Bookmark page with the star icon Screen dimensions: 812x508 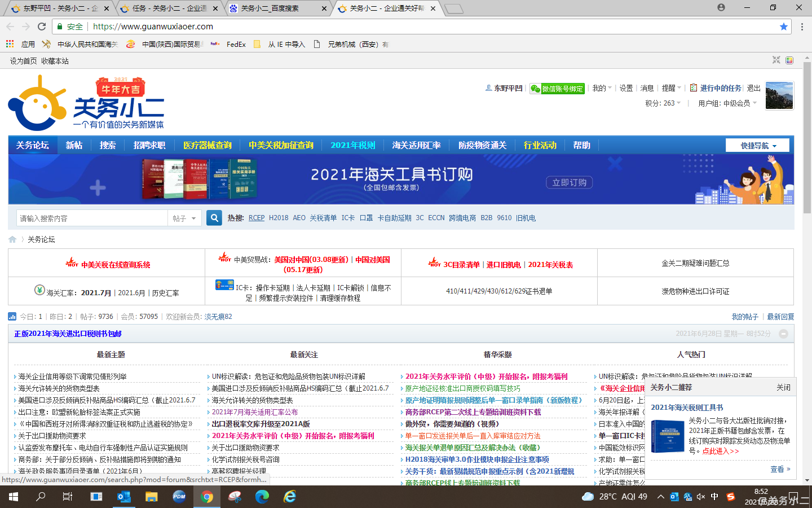click(x=784, y=27)
